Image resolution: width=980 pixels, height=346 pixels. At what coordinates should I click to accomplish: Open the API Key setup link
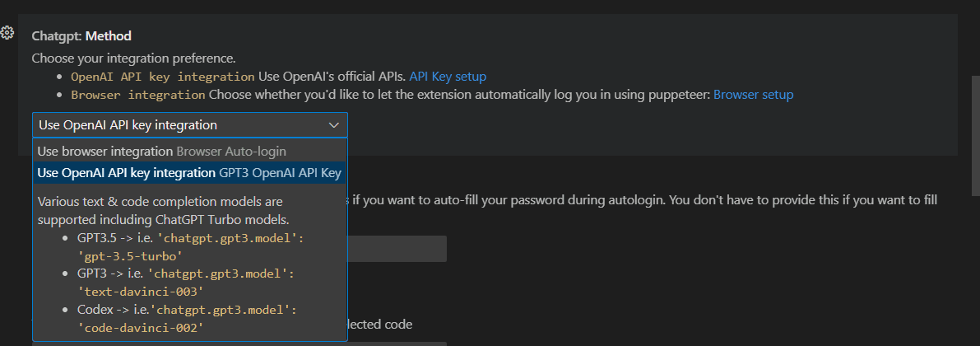click(448, 77)
